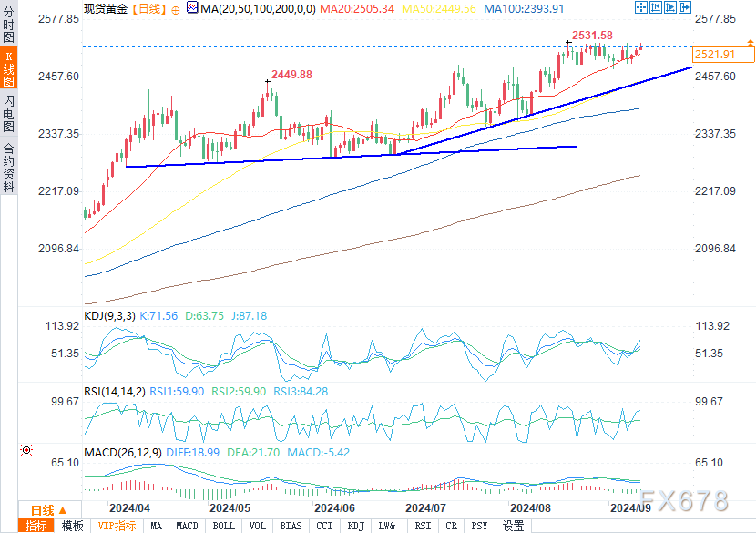756x533 pixels.
Task: Click the red sun icon beside MACD panel
Action: tap(27, 451)
